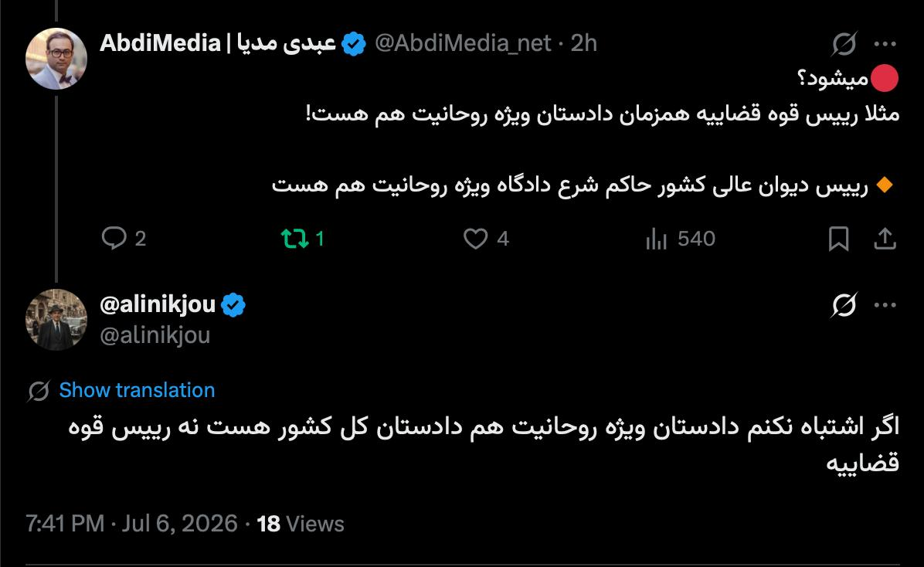Open alinikjou's profile avatar
Viewport: 924px width, 567px height.
tap(56, 320)
